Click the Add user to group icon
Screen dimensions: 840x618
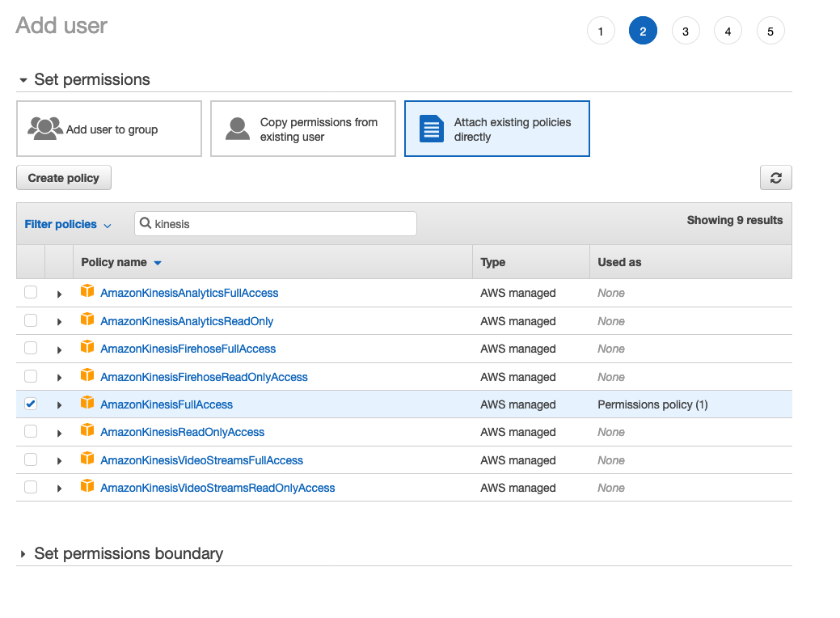point(44,128)
